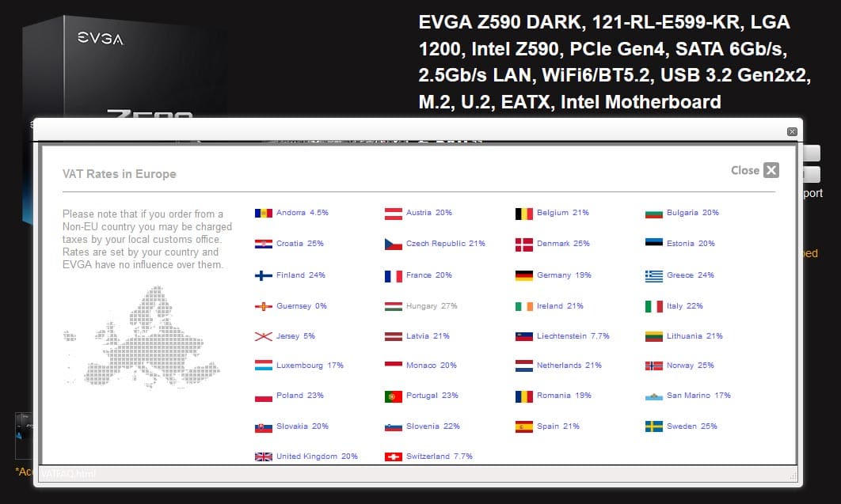Click the popup's bottom-right resize grip
Viewport: 841px width, 504px height.
[793, 475]
